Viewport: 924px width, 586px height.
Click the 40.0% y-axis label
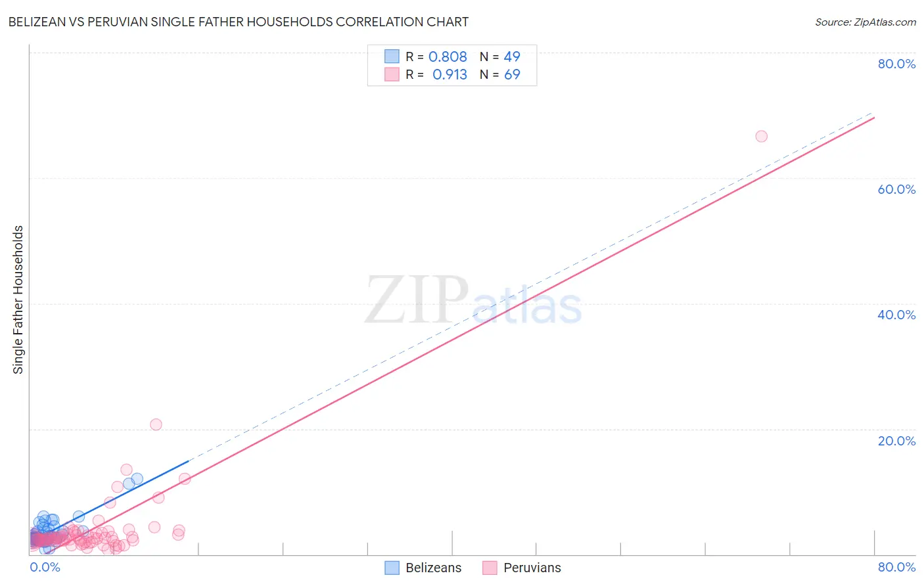pos(896,315)
